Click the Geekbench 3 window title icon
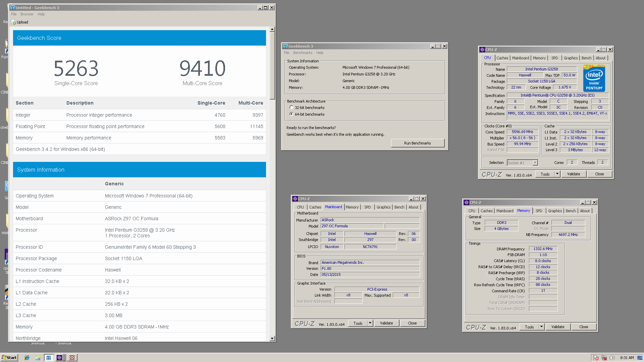644x362 pixels. [285, 46]
